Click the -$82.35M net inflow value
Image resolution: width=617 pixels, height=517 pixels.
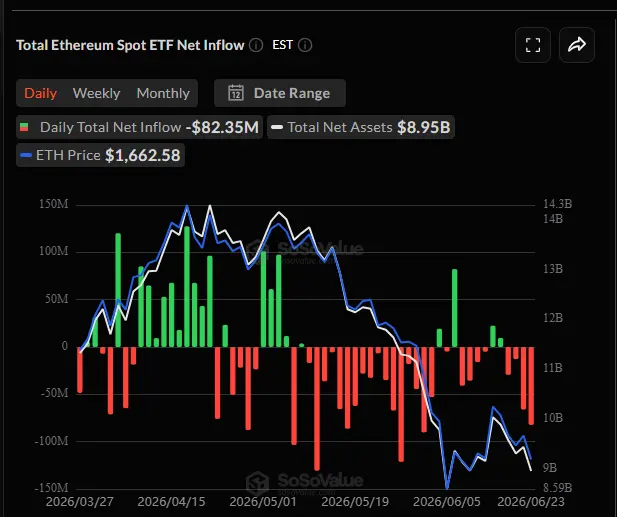[222, 127]
